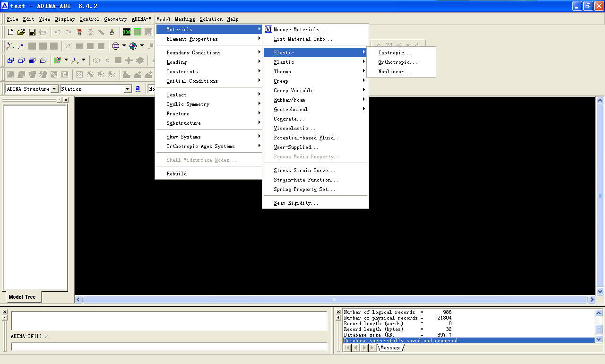Click the red flashlight highlight icon
The image size is (605, 364).
tap(79, 32)
